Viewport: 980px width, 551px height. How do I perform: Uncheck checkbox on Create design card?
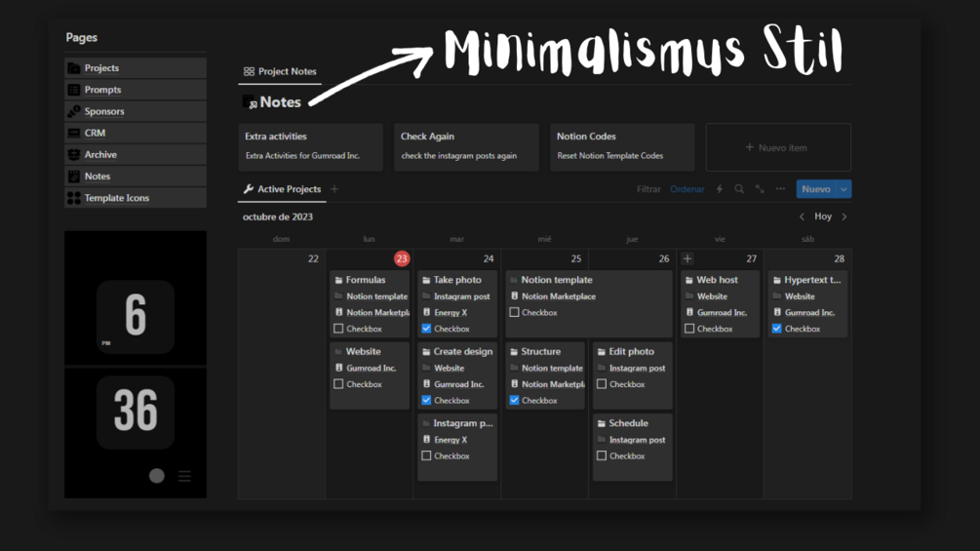click(x=426, y=401)
